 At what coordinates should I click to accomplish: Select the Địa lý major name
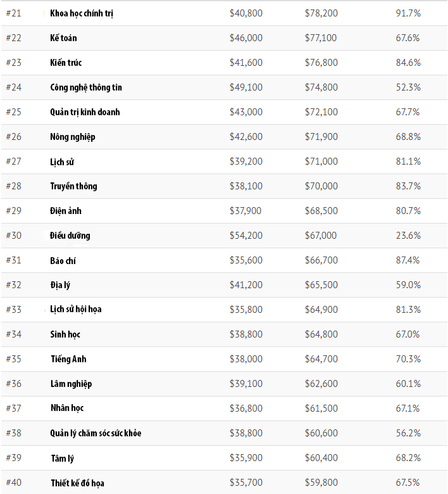[x=60, y=285]
